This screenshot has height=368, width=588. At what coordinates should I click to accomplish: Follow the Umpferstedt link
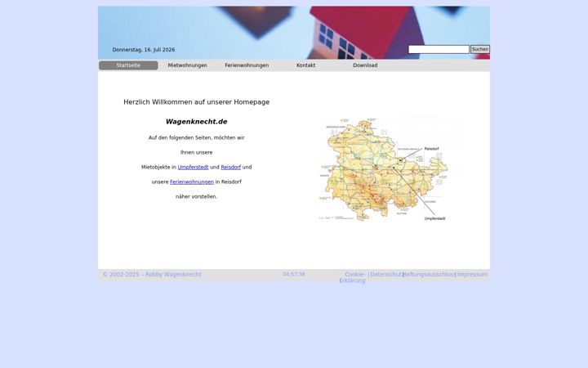click(x=193, y=167)
